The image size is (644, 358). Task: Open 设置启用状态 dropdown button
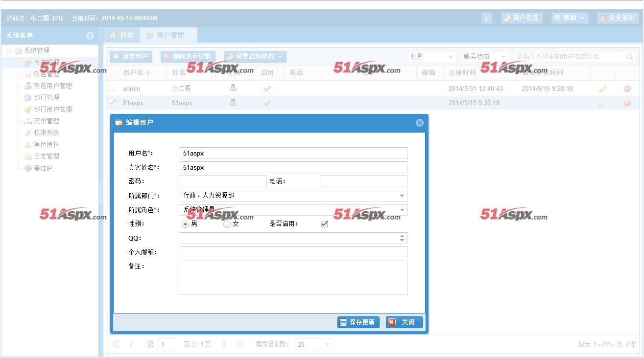point(255,57)
